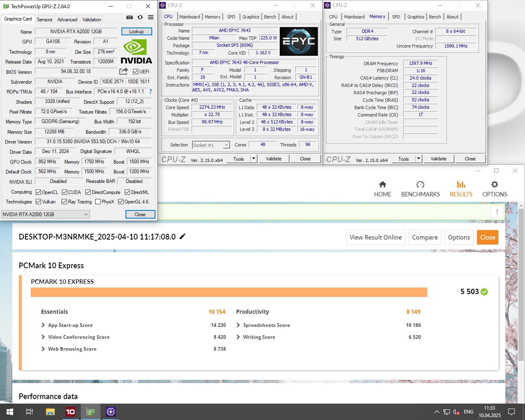Open Results chart icon in PCMark
This screenshot has width=525, height=420.
click(x=461, y=185)
